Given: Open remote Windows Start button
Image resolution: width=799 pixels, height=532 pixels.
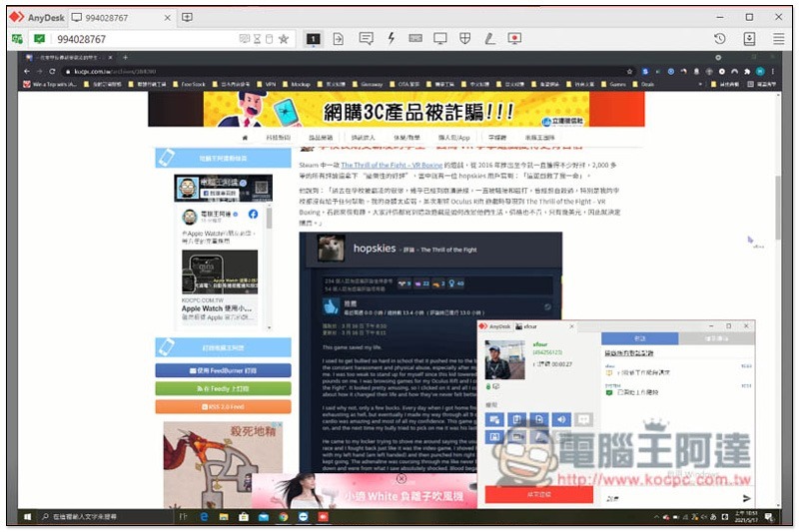Looking at the screenshot, I should pyautogui.click(x=28, y=517).
